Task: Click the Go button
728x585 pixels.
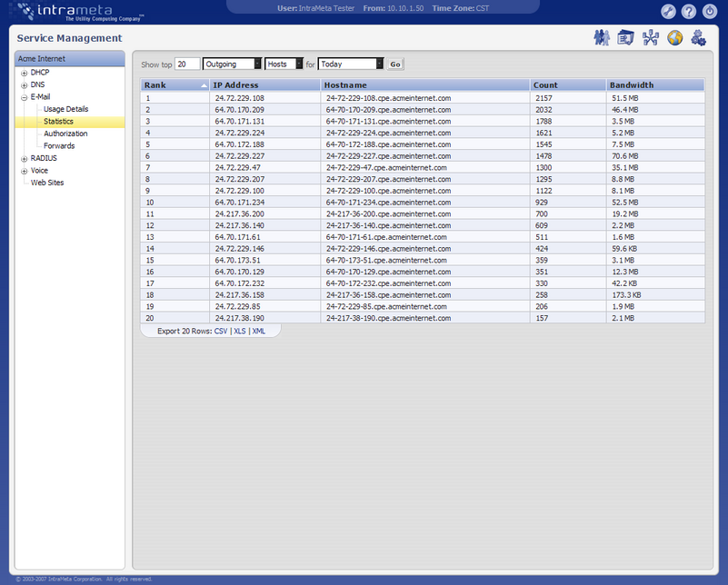Action: (x=395, y=64)
